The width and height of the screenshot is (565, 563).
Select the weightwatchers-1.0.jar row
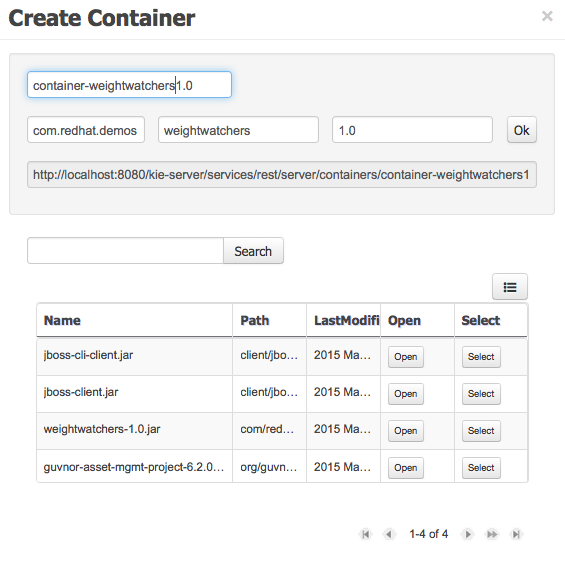click(481, 431)
